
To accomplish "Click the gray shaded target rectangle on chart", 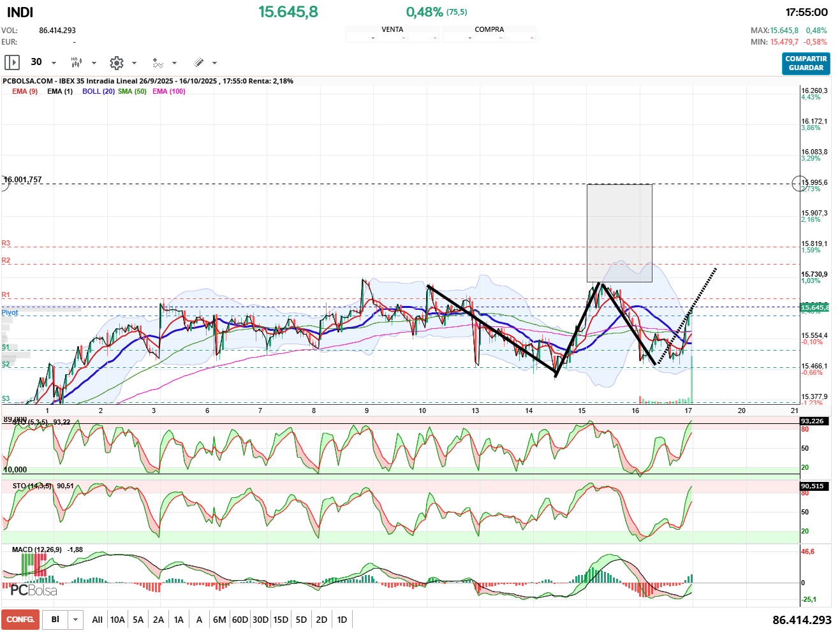I will (619, 233).
